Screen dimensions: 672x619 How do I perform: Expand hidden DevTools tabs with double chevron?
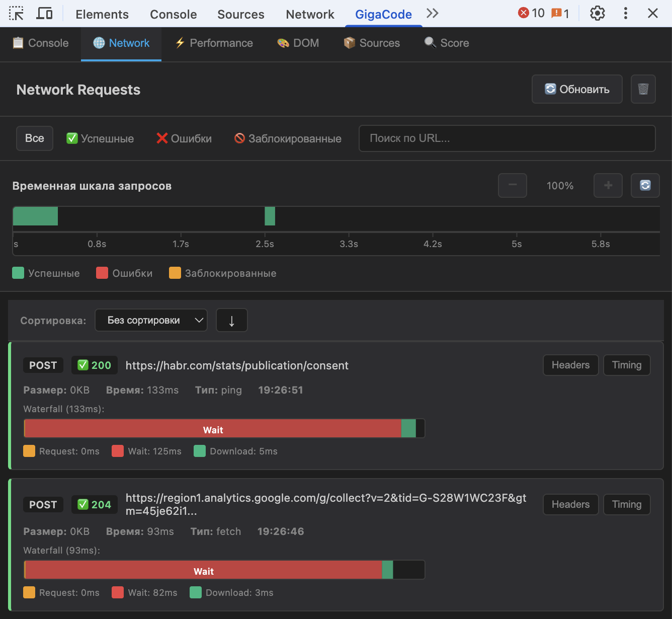(x=432, y=14)
